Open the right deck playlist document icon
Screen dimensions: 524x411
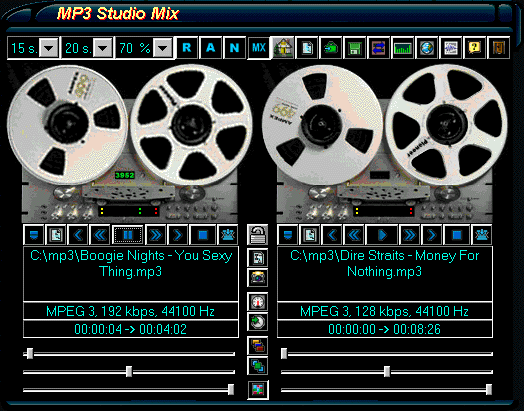click(310, 235)
